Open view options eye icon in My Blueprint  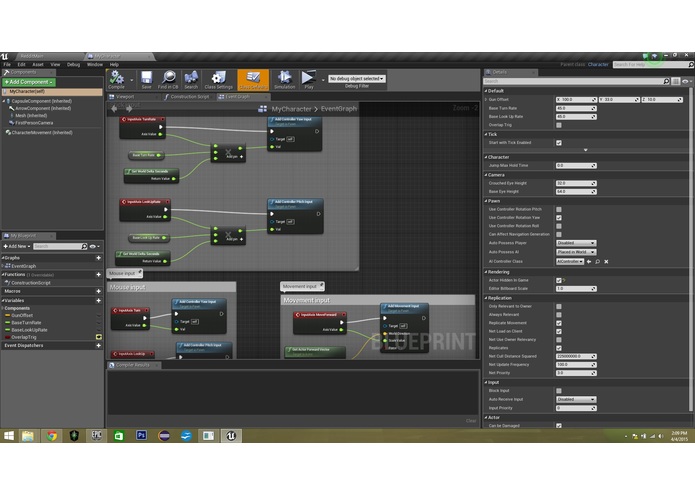pyautogui.click(x=94, y=246)
